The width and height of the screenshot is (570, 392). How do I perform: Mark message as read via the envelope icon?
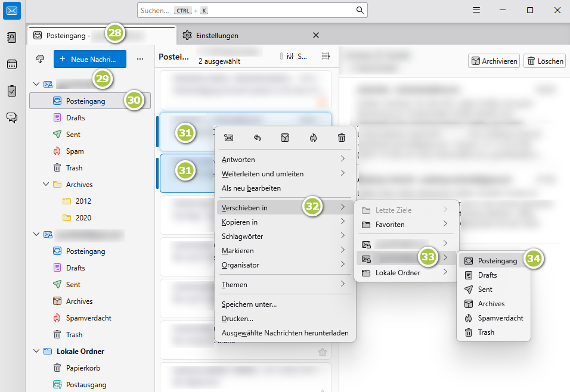(x=228, y=138)
